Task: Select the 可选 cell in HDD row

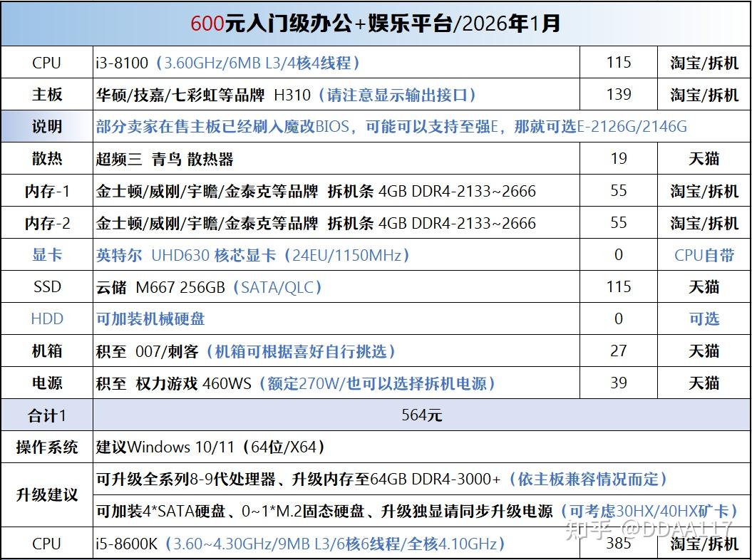Action: [704, 319]
